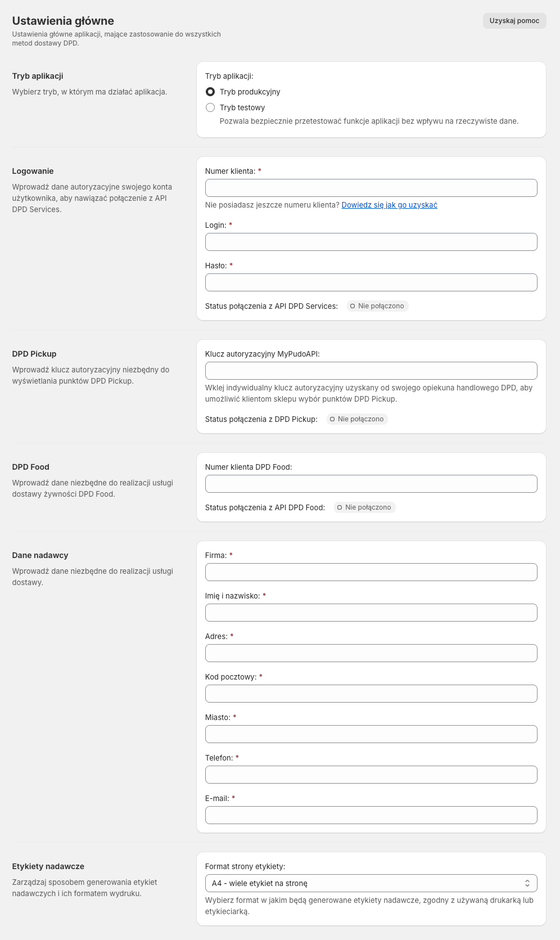Click the Telefon input field
This screenshot has width=560, height=940.
click(x=371, y=775)
